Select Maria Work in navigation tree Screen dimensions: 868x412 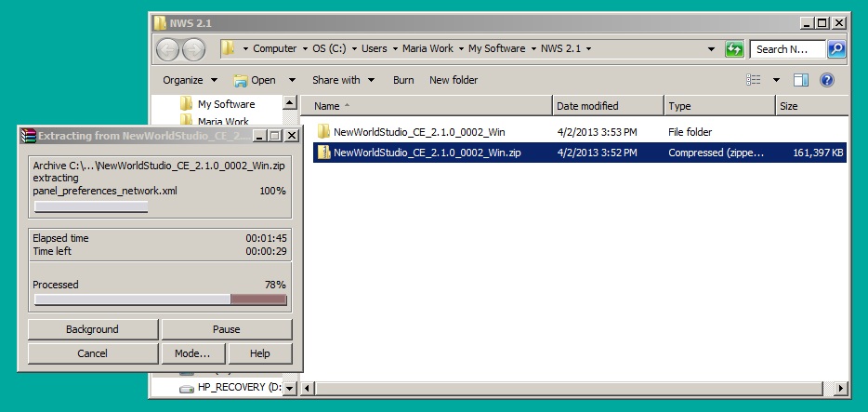pos(224,121)
